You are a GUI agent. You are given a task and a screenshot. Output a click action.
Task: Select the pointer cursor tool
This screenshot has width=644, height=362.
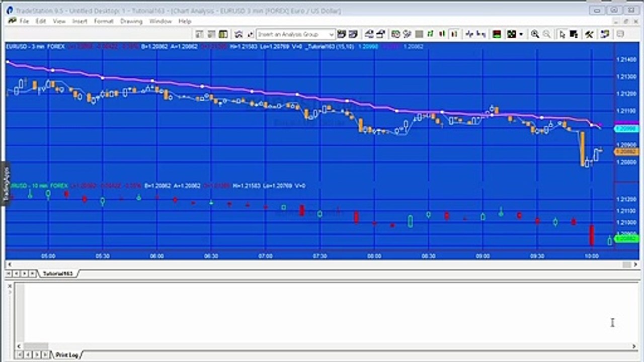(x=562, y=34)
